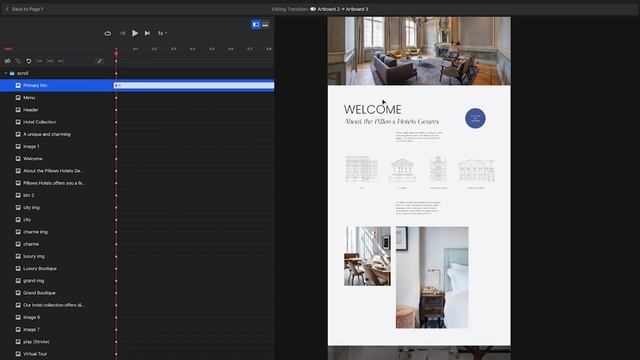Image resolution: width=640 pixels, height=360 pixels.
Task: Click Back to Page 1 link
Action: [24, 9]
